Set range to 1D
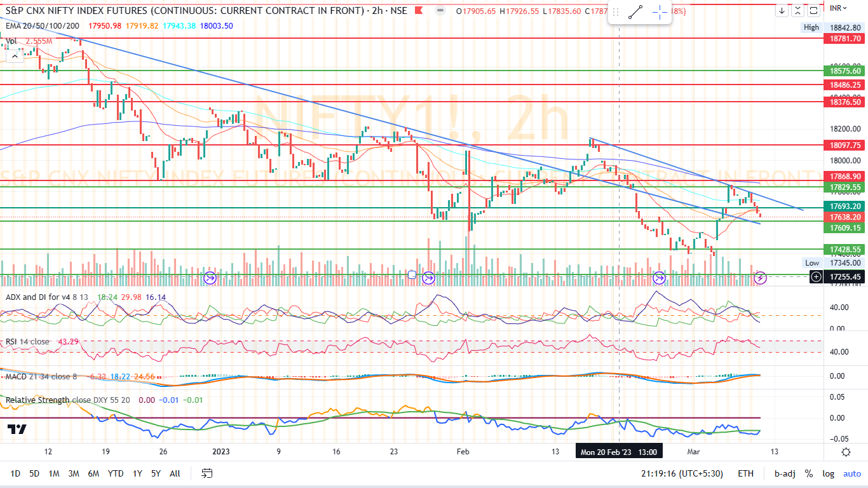 pos(15,473)
